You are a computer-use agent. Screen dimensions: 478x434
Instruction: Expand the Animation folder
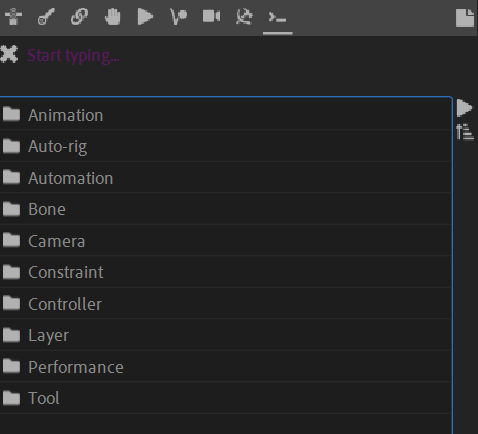(225, 115)
